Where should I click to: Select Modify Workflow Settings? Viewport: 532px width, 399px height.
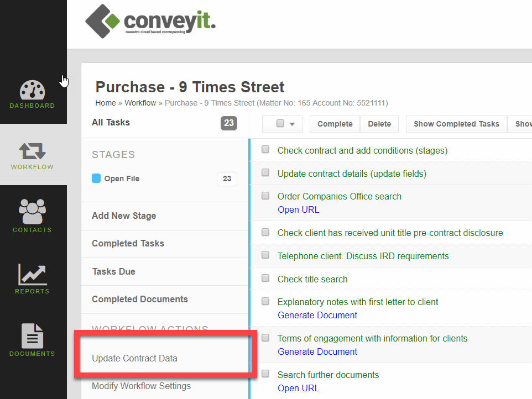point(141,386)
